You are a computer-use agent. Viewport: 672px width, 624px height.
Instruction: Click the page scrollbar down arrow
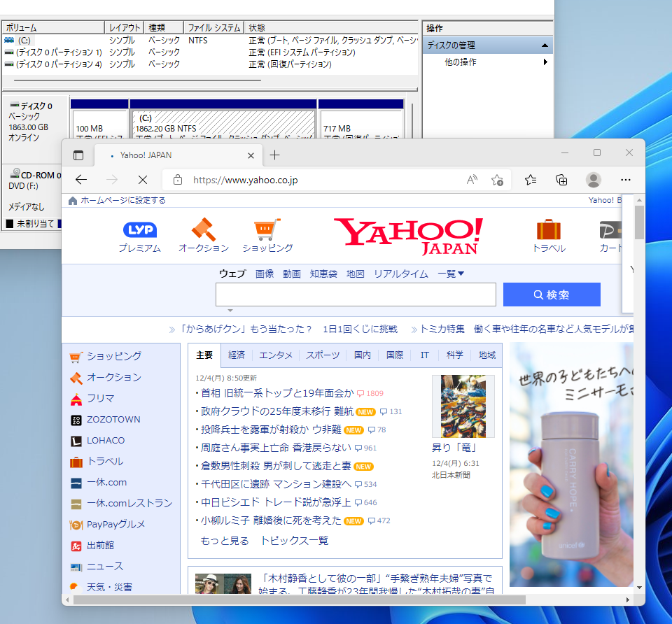[x=639, y=588]
